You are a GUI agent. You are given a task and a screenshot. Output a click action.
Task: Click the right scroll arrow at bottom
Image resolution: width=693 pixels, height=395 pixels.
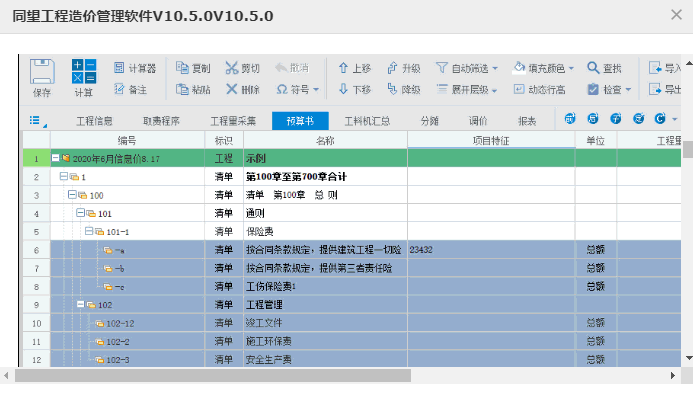click(673, 376)
